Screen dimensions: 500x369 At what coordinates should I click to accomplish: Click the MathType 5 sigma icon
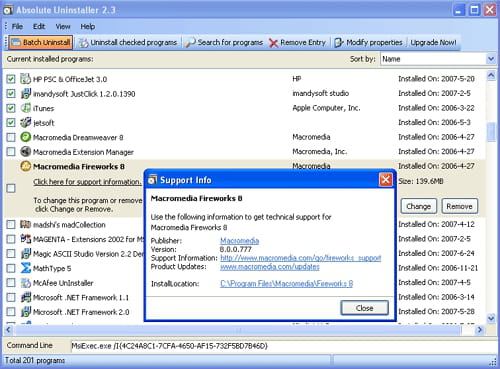(x=25, y=268)
